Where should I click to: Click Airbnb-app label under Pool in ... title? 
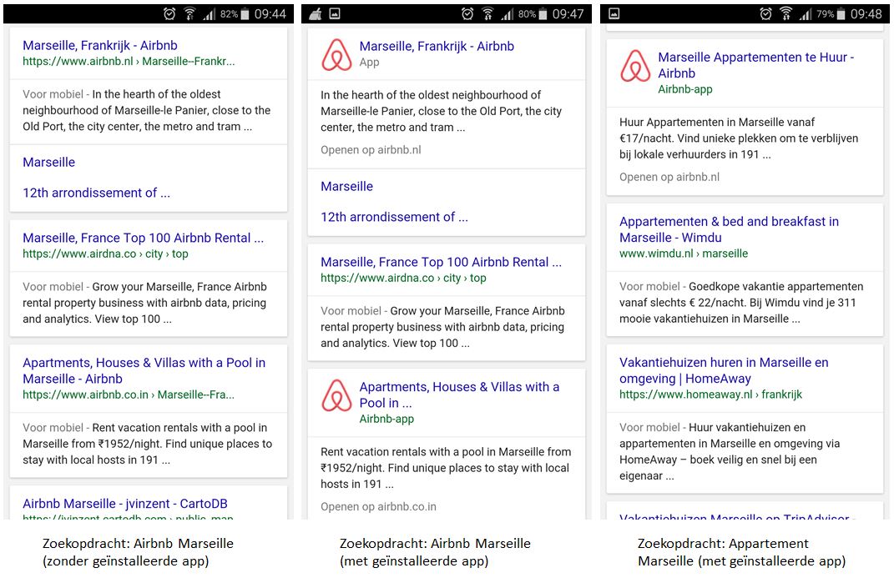coord(386,419)
